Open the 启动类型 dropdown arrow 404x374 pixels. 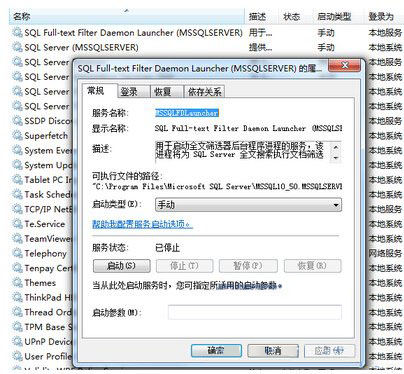[x=336, y=205]
